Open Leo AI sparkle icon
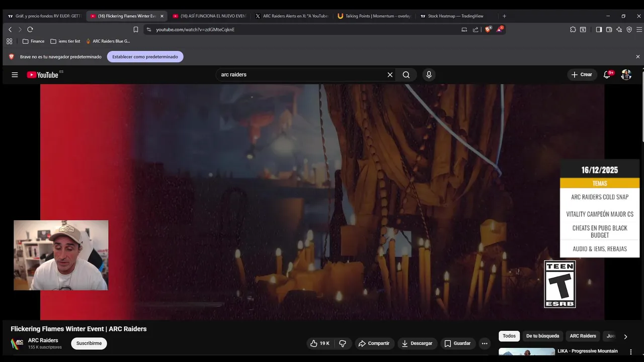Screen dimensions: 644x362 point(619,30)
